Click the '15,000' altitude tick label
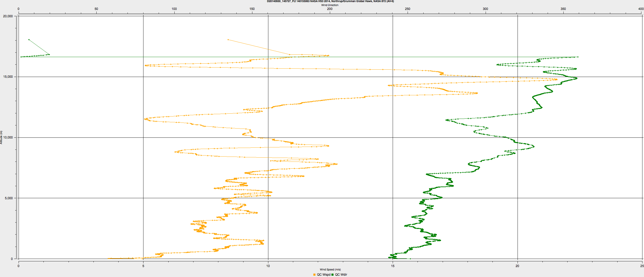The width and height of the screenshot is (644, 277). tap(8, 77)
